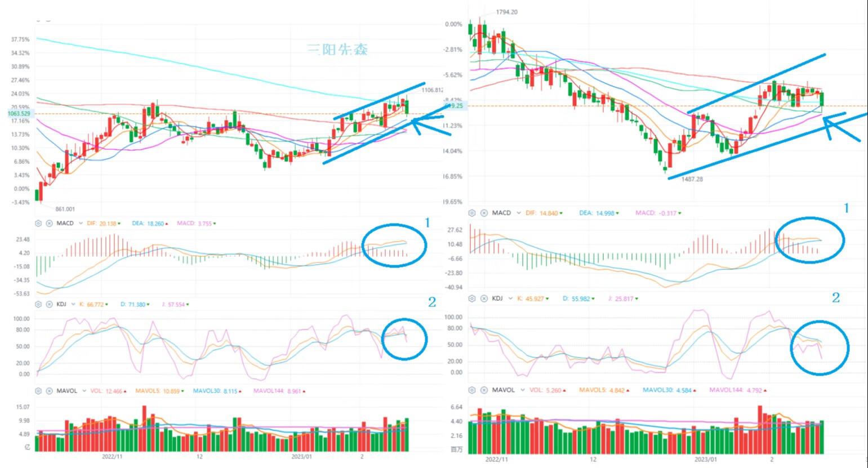Click the -2.81% axis label
868x468 pixels.
tap(453, 50)
